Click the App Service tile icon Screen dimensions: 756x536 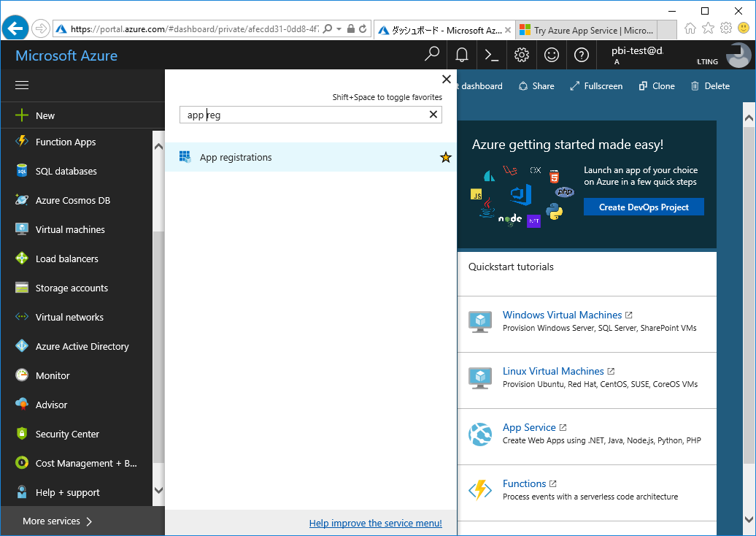point(480,434)
